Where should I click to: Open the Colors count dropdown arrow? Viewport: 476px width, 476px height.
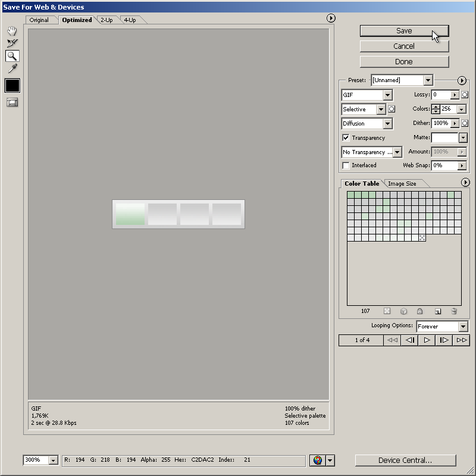pyautogui.click(x=462, y=109)
